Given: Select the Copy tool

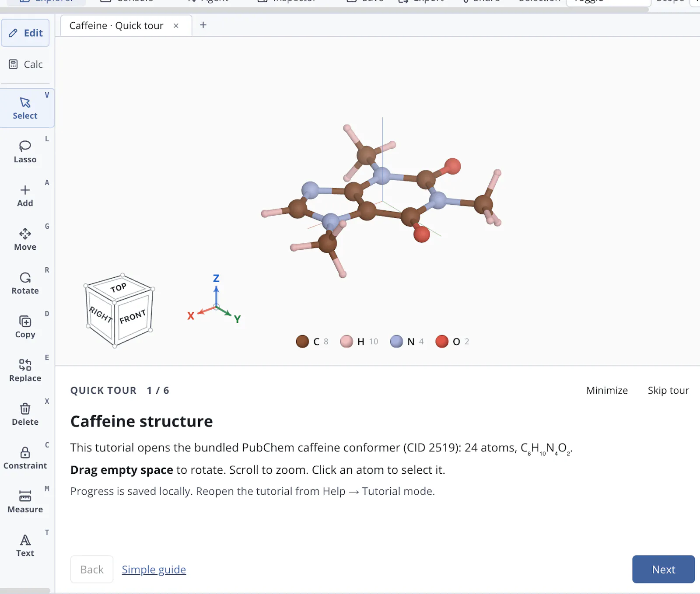Looking at the screenshot, I should click(x=26, y=327).
